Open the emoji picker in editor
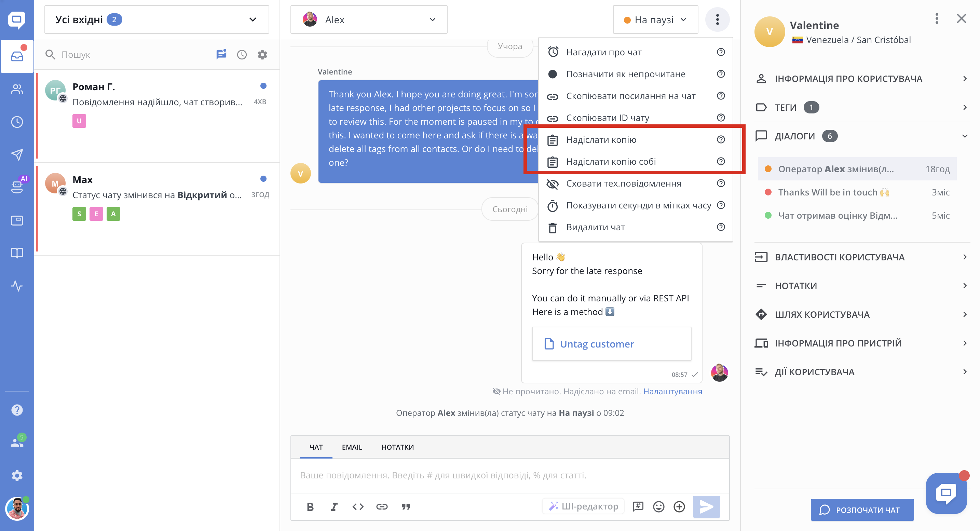This screenshot has height=531, width=980. click(x=658, y=506)
